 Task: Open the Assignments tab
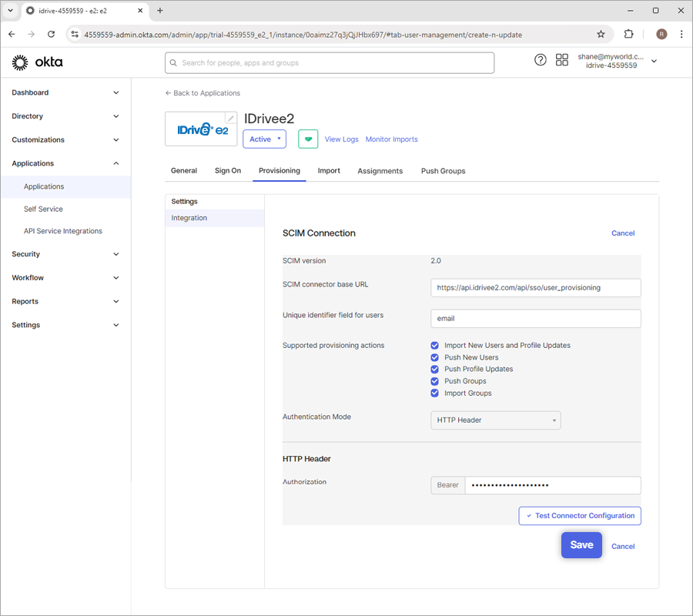tap(380, 171)
